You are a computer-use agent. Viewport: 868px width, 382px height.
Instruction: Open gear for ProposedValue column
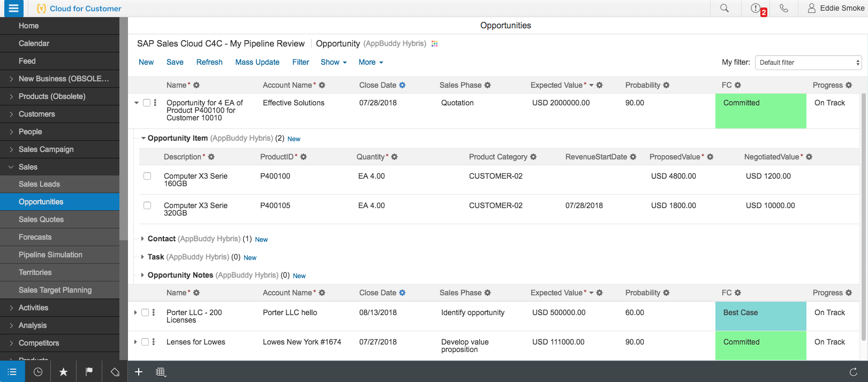710,157
